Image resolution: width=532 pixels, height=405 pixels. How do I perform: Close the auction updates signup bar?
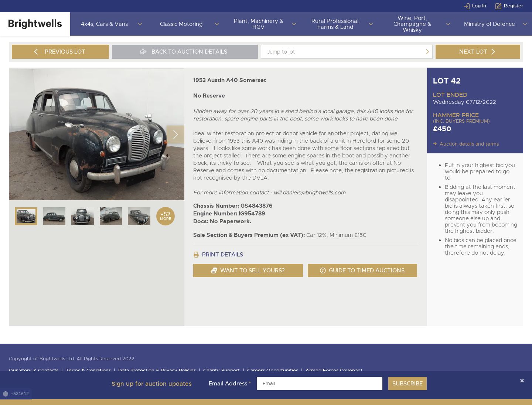(522, 381)
